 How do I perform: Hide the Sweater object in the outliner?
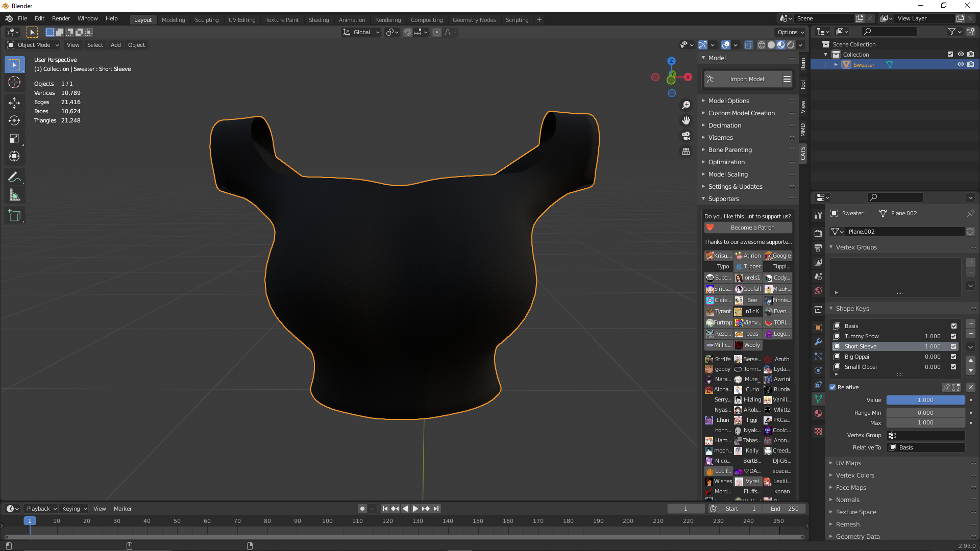point(961,65)
